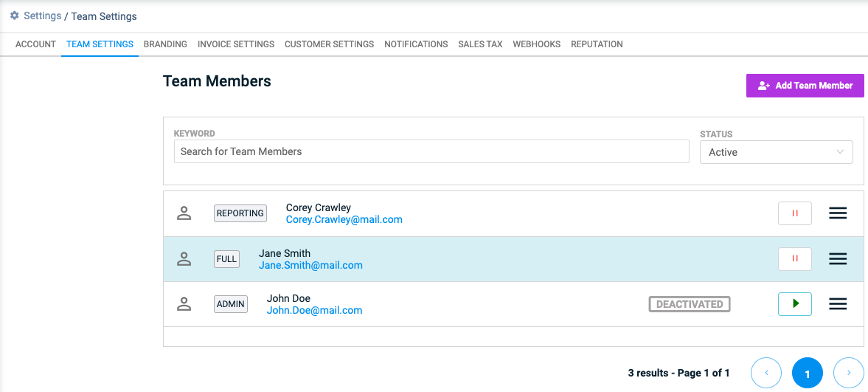Open Jane Smith's hamburger menu icon
Viewport: 868px width, 392px height.
pos(838,259)
